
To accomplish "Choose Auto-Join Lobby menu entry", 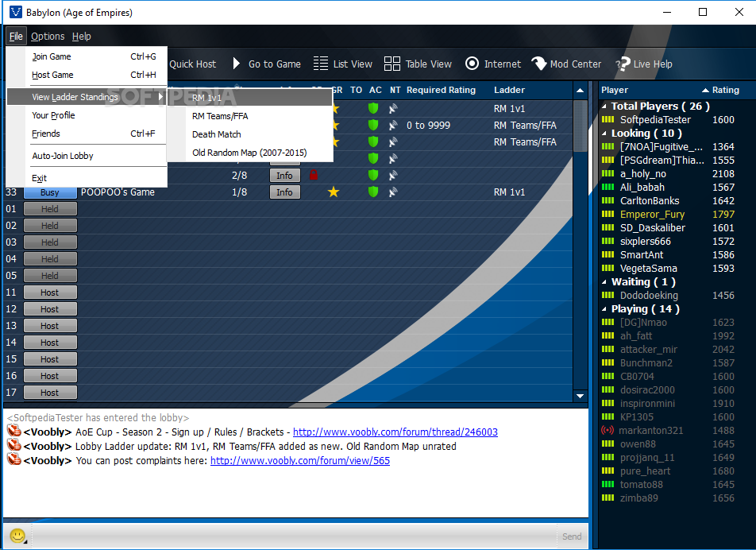I will (87, 156).
